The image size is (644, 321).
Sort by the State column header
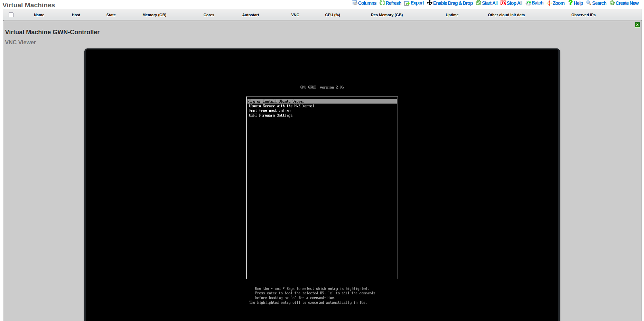coord(111,15)
